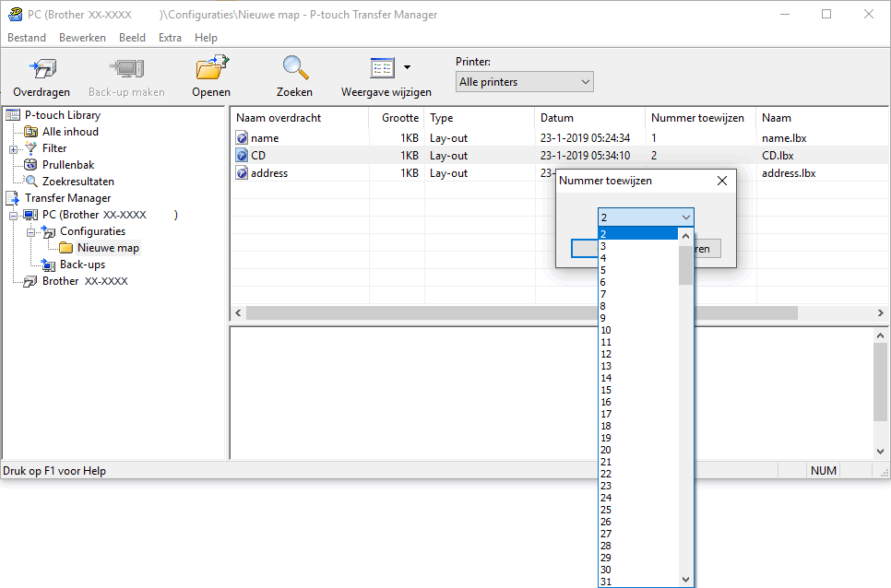The width and height of the screenshot is (891, 588).
Task: Click the number combo box showing 2
Action: coord(646,218)
